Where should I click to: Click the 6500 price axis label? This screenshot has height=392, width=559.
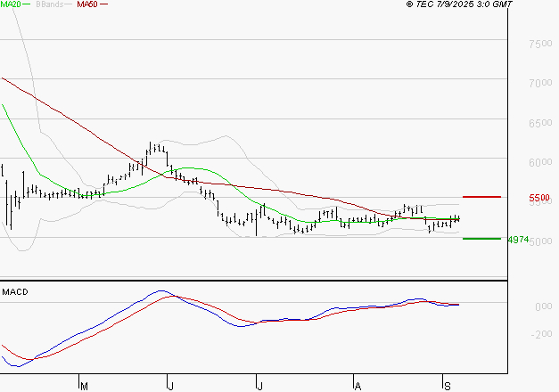(x=539, y=123)
